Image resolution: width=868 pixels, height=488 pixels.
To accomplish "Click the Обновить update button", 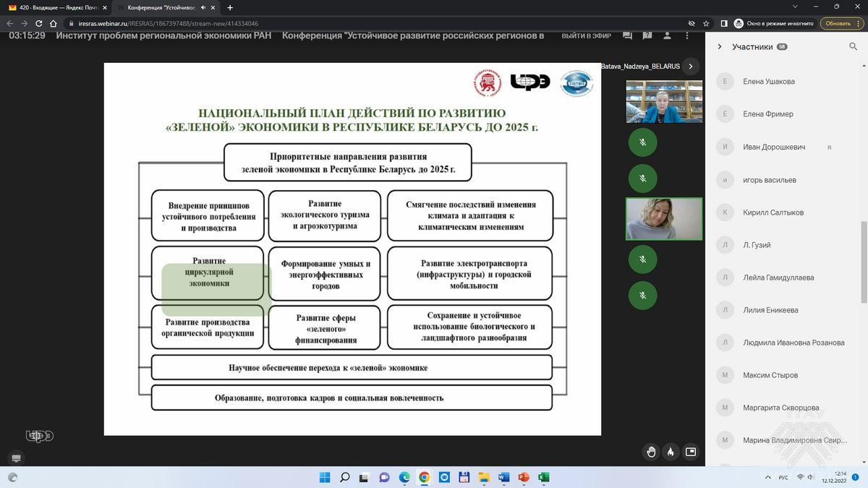I will [x=838, y=23].
